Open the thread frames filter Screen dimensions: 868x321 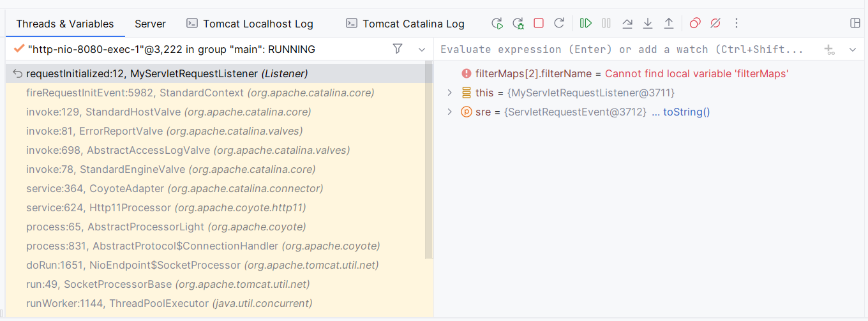(x=398, y=49)
